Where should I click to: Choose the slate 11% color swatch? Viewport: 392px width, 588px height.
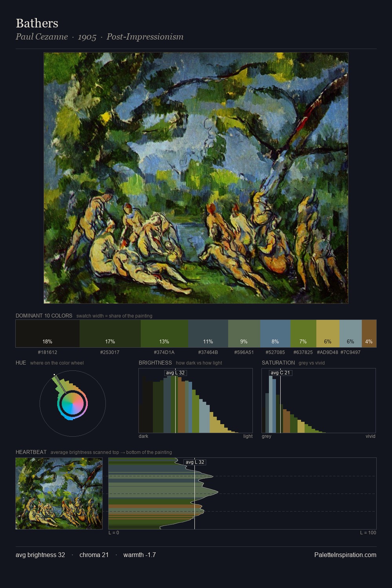pos(208,334)
